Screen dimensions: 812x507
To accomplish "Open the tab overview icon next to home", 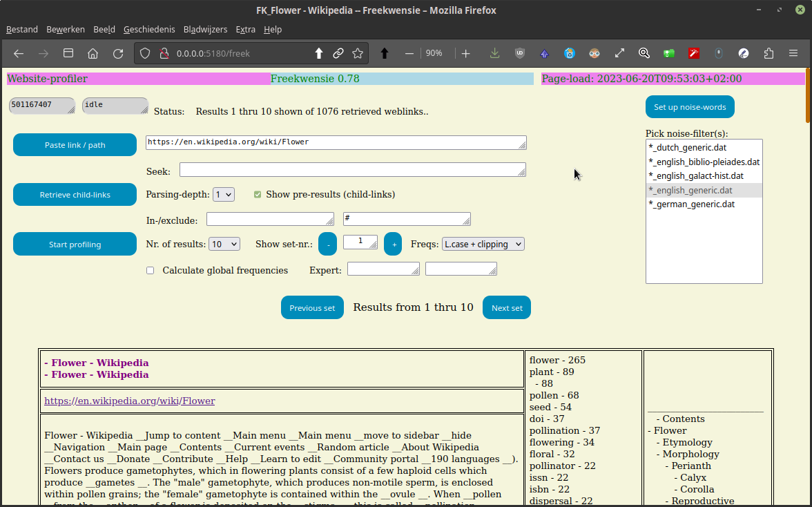I will pos(68,53).
